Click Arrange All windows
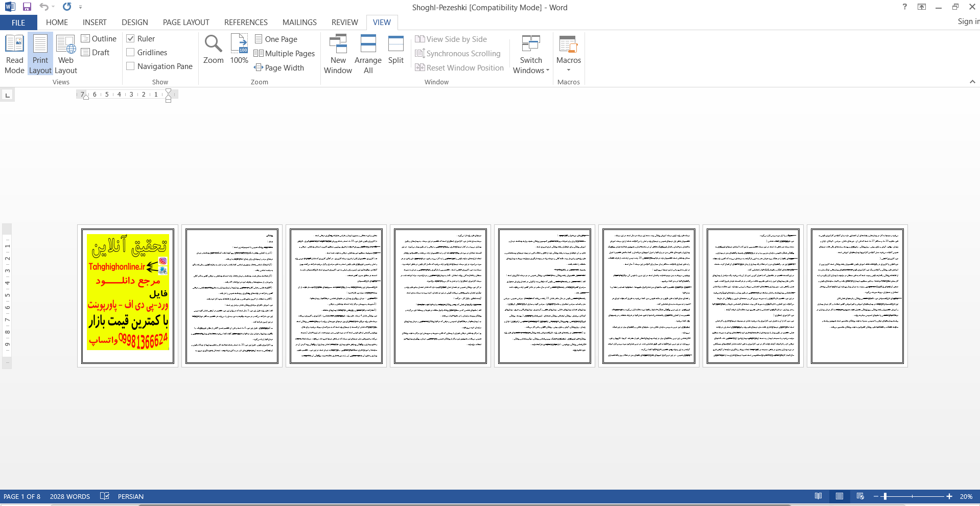The width and height of the screenshot is (980, 506). point(368,54)
